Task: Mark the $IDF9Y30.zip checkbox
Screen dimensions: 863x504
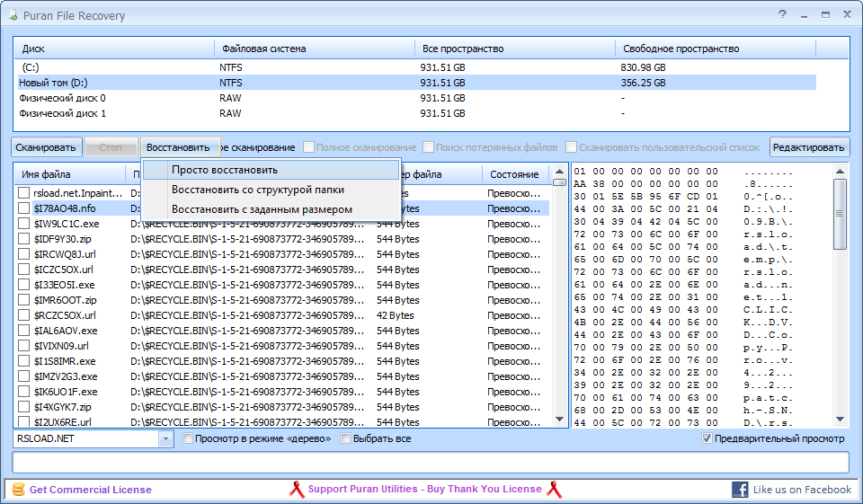Action: (x=23, y=239)
